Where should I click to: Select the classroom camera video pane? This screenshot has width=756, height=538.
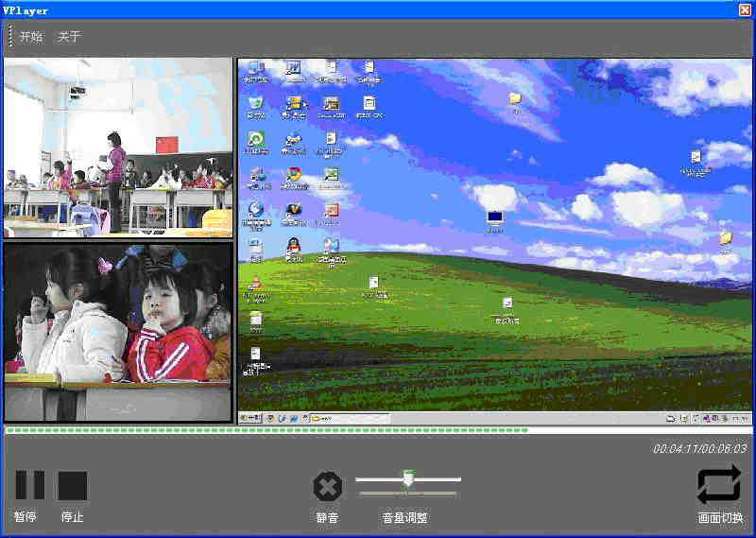click(117, 148)
